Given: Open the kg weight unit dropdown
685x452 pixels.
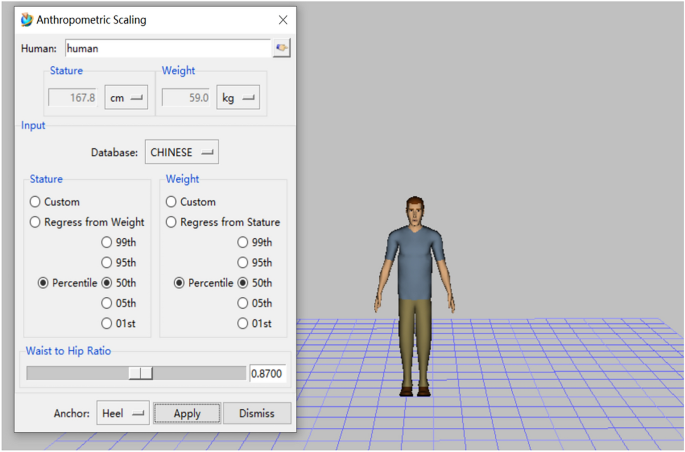Looking at the screenshot, I should [x=238, y=97].
